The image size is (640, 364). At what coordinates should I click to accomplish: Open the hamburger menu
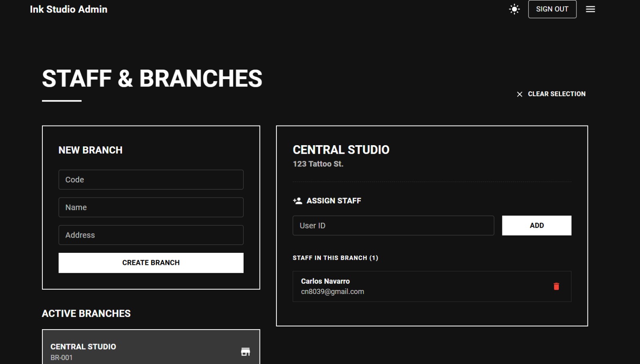590,9
